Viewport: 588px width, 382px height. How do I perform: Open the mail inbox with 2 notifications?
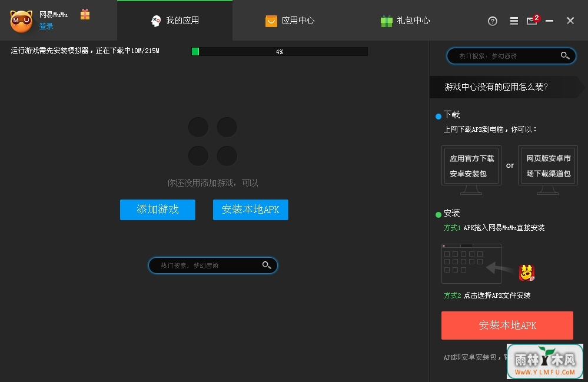click(x=533, y=20)
